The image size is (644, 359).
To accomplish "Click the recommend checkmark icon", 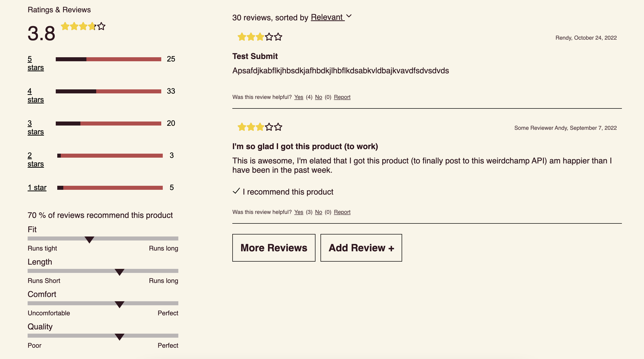I will click(236, 191).
